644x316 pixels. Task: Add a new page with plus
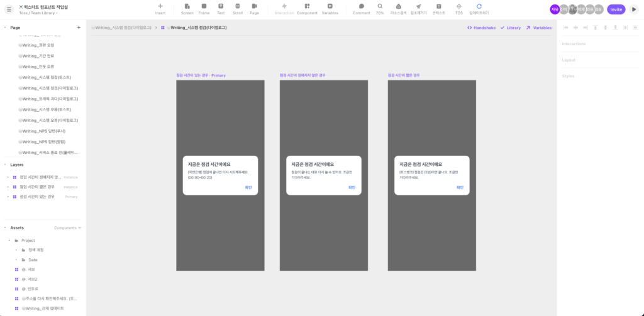click(x=79, y=28)
